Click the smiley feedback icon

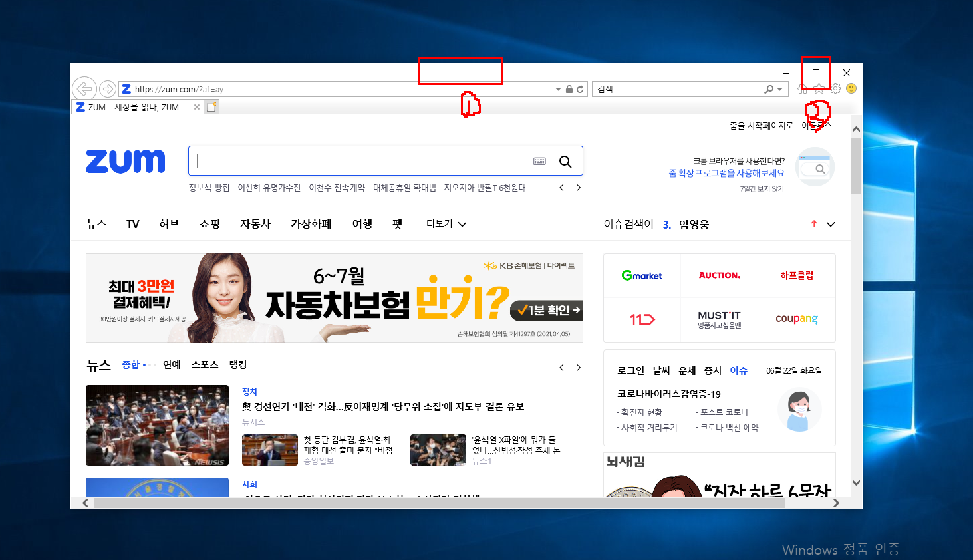click(x=851, y=88)
